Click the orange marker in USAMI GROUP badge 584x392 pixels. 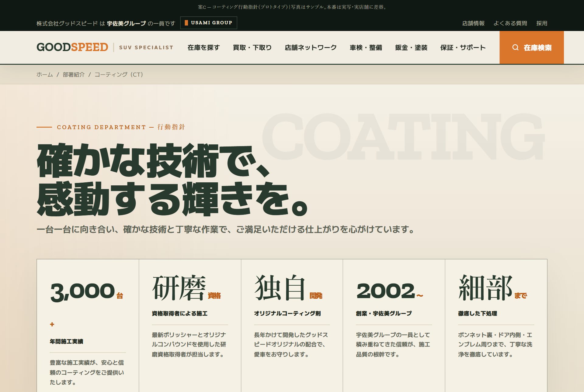coord(186,23)
